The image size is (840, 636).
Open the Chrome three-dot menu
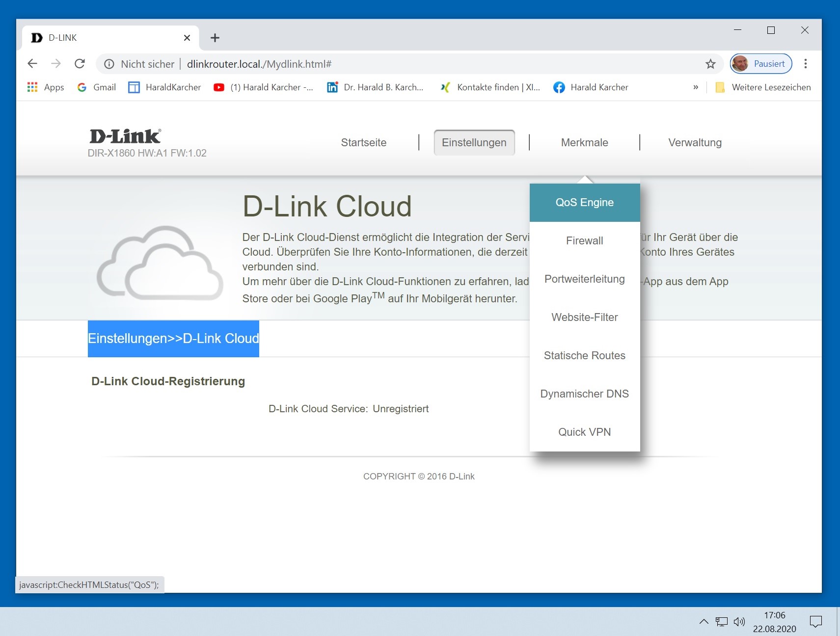click(805, 64)
